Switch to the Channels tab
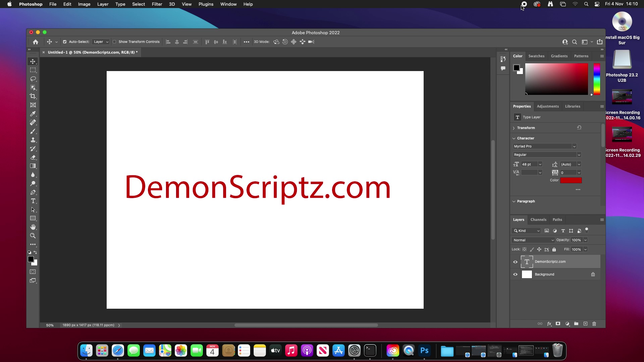 point(538,220)
